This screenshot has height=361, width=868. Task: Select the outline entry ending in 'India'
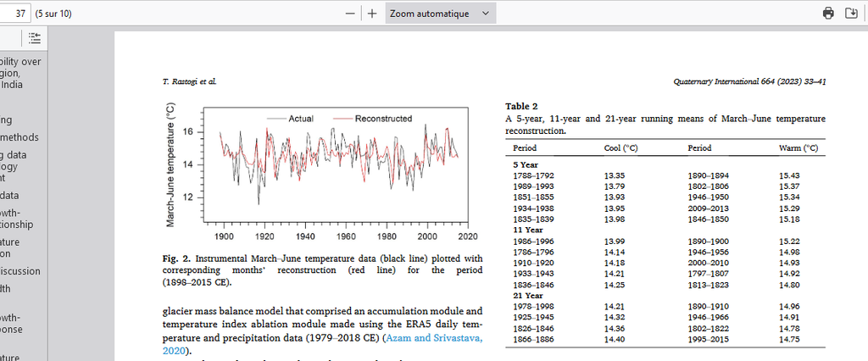coord(12,85)
